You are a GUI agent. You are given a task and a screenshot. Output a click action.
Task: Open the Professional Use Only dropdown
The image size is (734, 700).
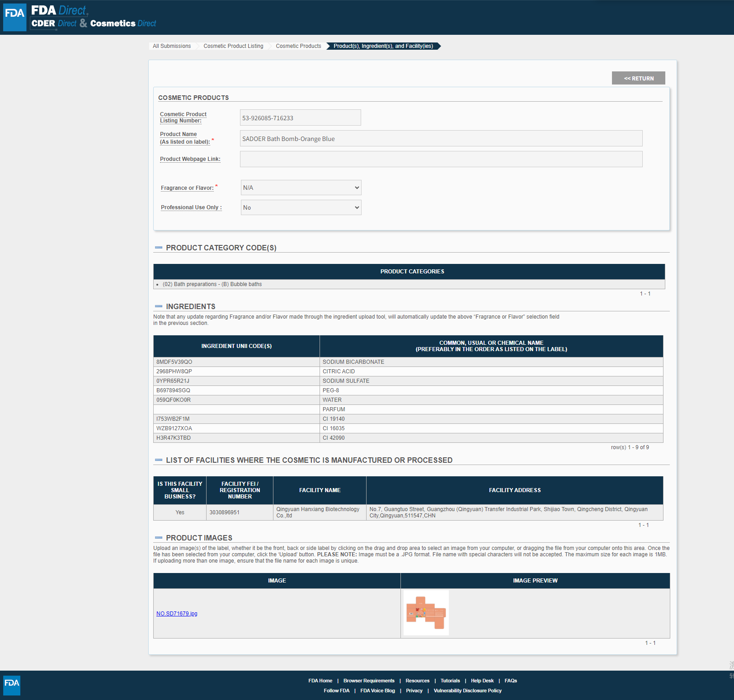(301, 207)
